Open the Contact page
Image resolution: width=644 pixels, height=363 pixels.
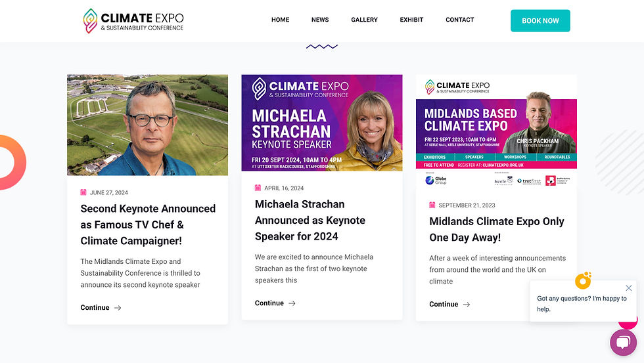point(459,20)
